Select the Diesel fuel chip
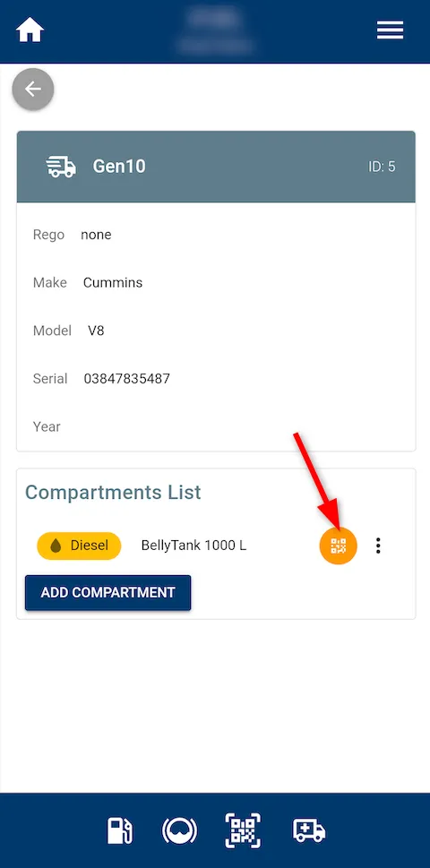Image resolution: width=430 pixels, height=868 pixels. [79, 546]
